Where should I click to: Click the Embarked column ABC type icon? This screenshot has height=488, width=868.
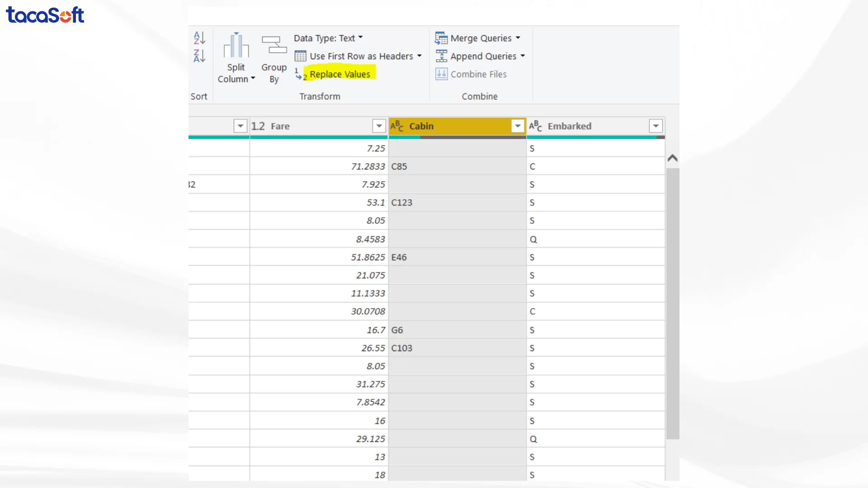pos(535,126)
